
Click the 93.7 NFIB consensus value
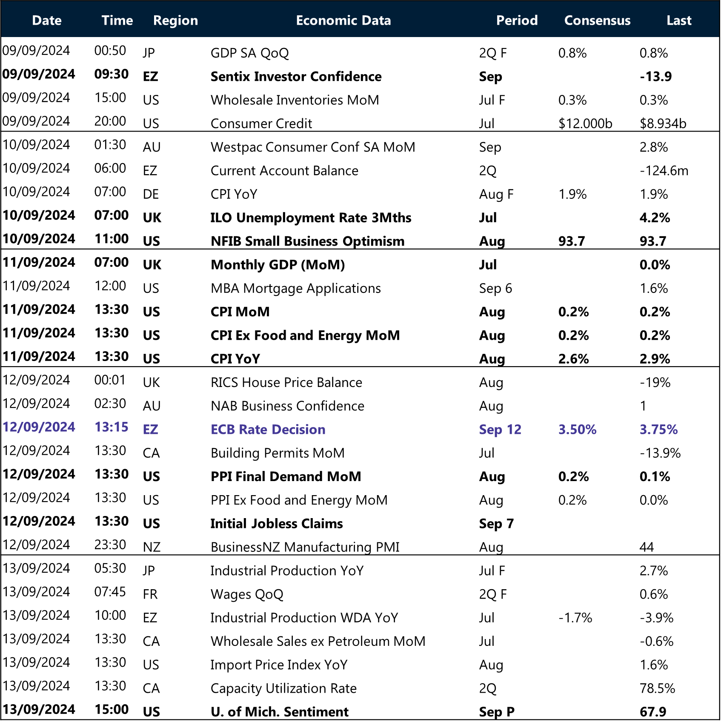[572, 241]
